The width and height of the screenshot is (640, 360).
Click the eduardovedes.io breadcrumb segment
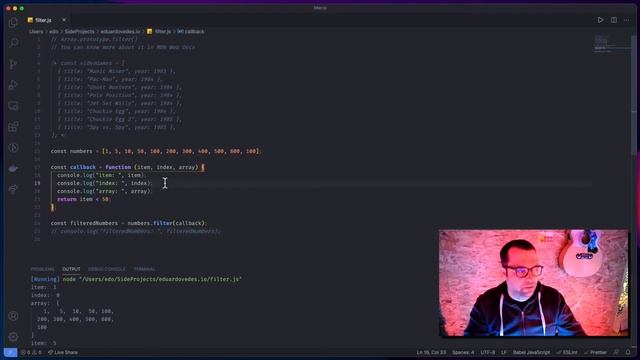pyautogui.click(x=120, y=31)
